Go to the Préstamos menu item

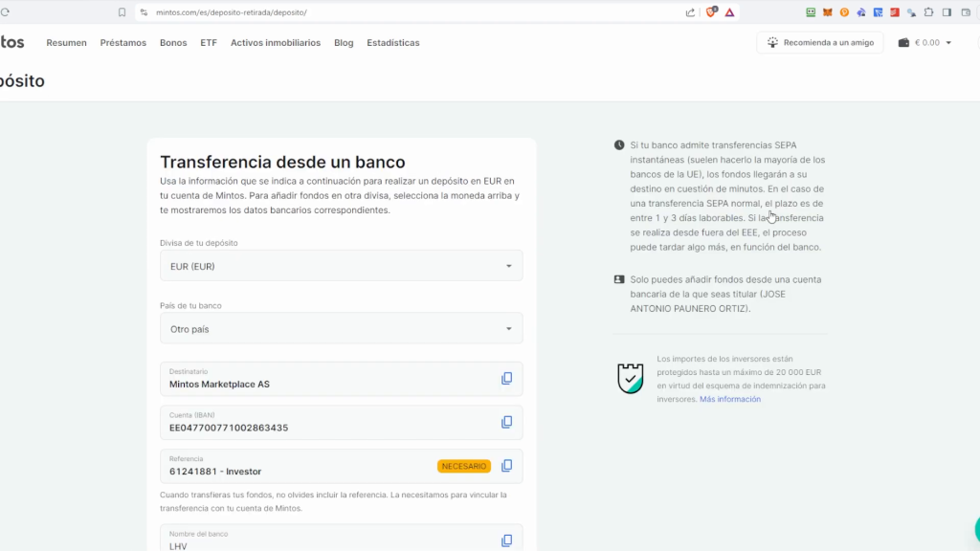123,43
